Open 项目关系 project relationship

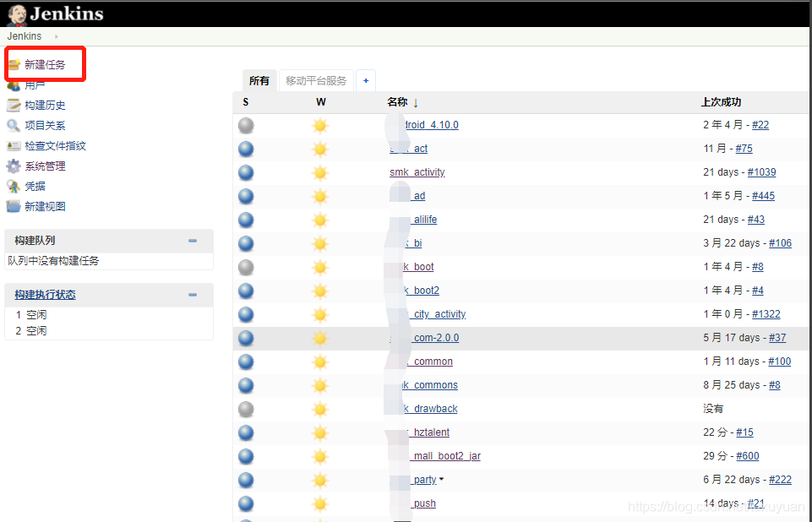pyautogui.click(x=45, y=125)
